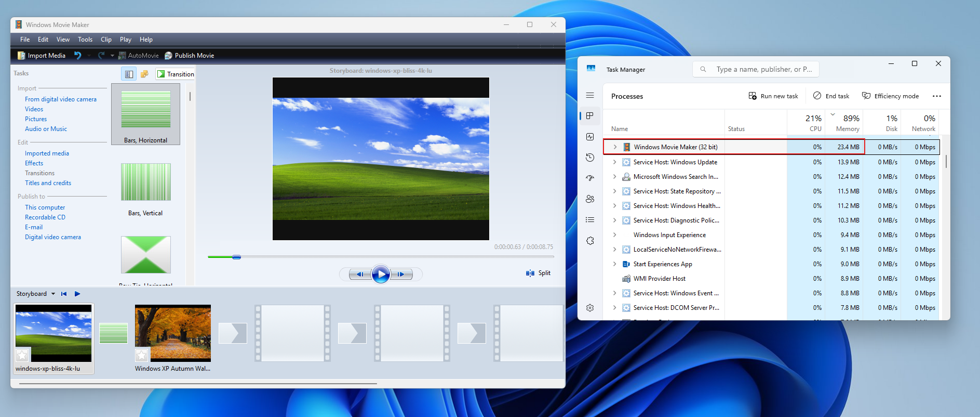Click the Recordable CD publish link
The height and width of the screenshot is (417, 980).
45,217
